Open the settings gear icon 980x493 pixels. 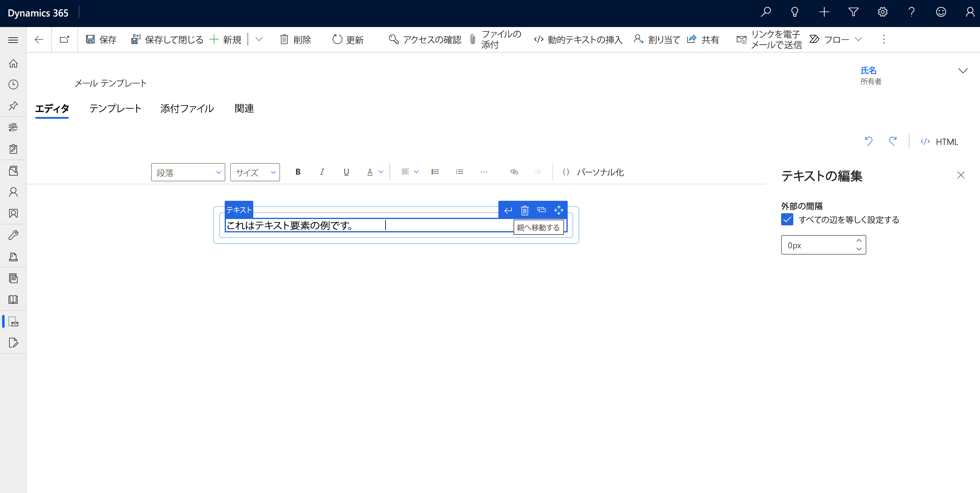pyautogui.click(x=883, y=12)
